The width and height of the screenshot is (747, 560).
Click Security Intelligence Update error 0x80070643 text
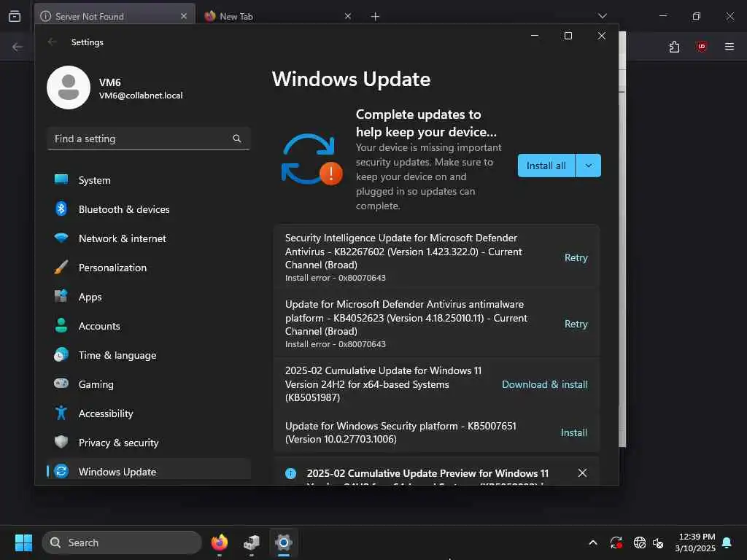(336, 278)
